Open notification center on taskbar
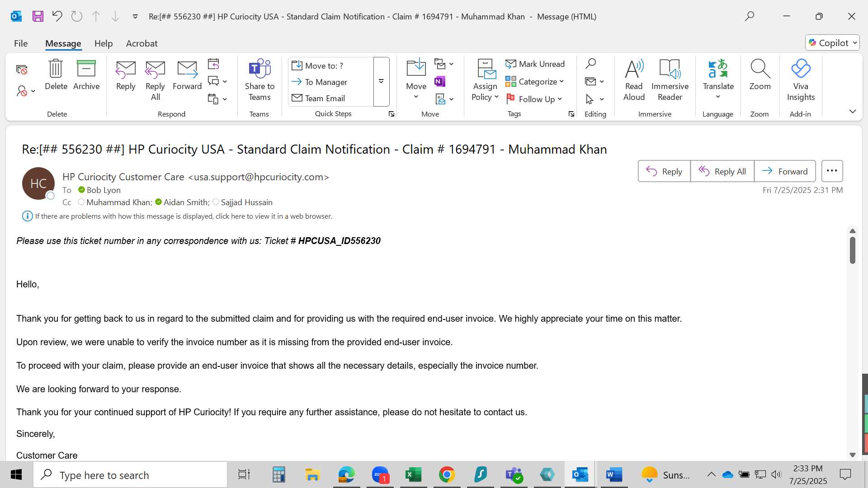Image resolution: width=868 pixels, height=488 pixels. [845, 474]
